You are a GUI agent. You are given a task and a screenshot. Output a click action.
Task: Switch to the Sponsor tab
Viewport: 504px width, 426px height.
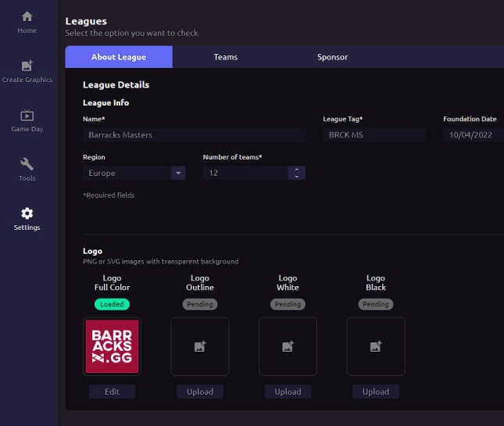click(x=332, y=57)
